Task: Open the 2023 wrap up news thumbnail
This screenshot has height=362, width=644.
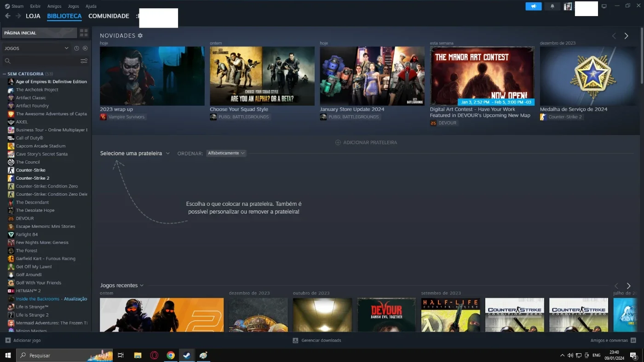Action: 152,76
